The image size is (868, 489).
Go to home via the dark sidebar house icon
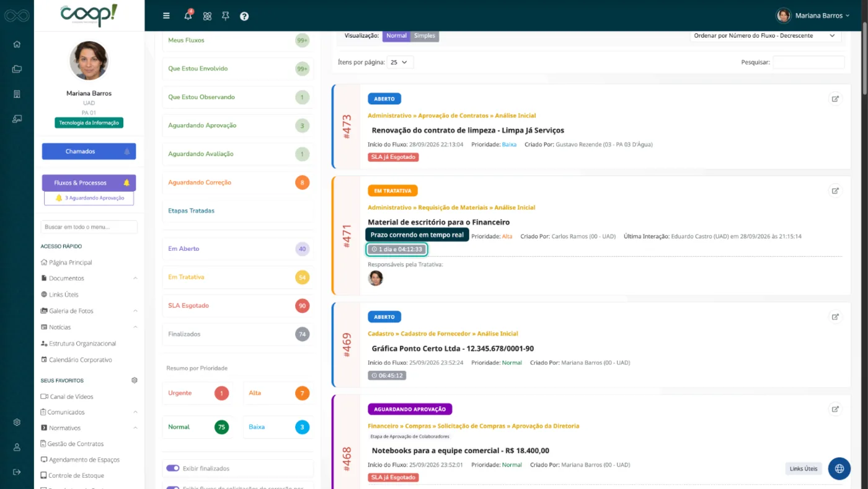(17, 44)
